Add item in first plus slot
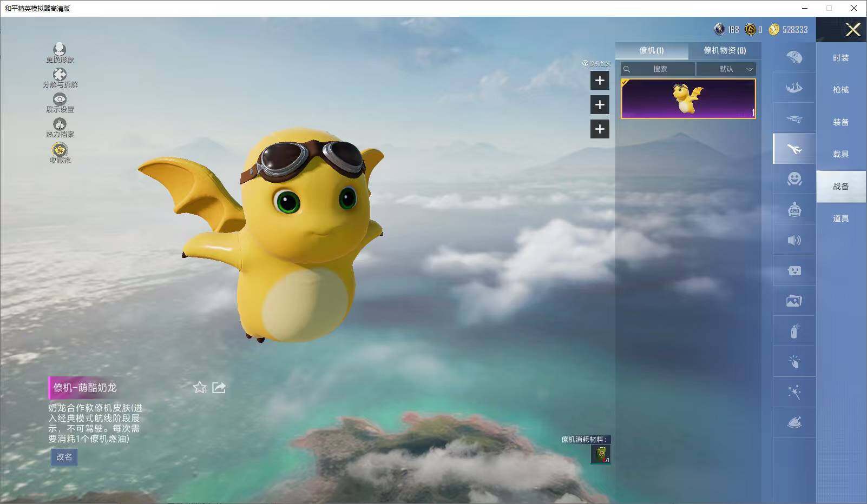Screen dimensions: 867x504 (600, 81)
